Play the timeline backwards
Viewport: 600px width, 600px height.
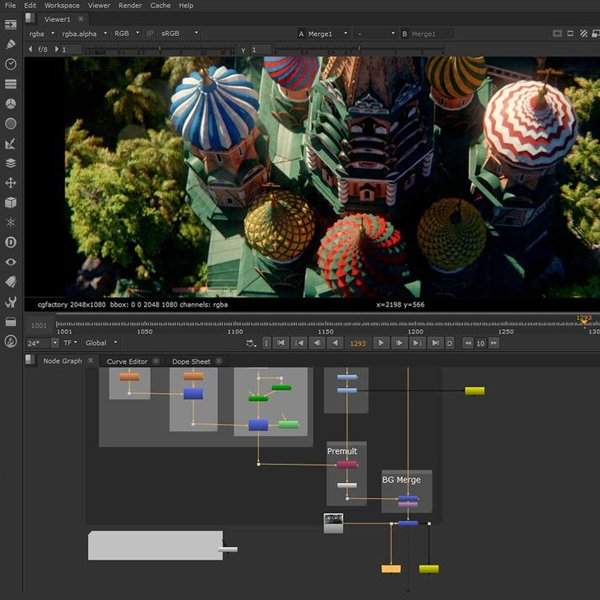[335, 343]
